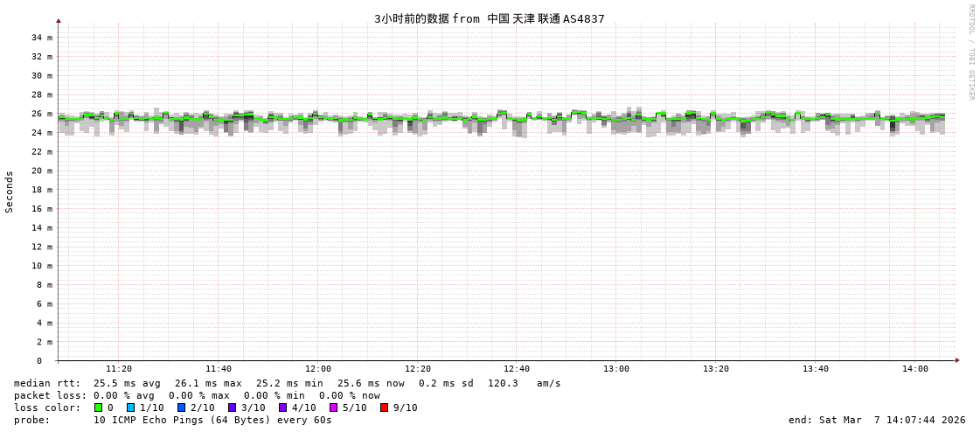980x432 pixels.
Task: Click the 14:00 time axis label
Action: click(x=914, y=369)
